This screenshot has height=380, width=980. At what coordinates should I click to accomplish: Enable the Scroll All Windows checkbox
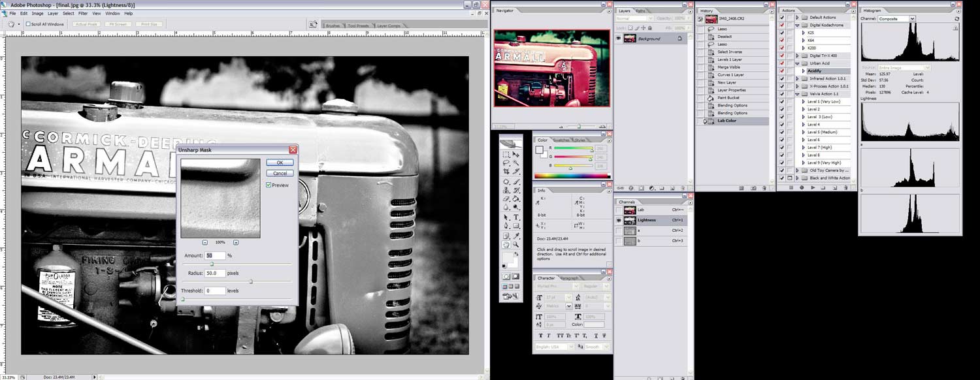click(x=28, y=24)
